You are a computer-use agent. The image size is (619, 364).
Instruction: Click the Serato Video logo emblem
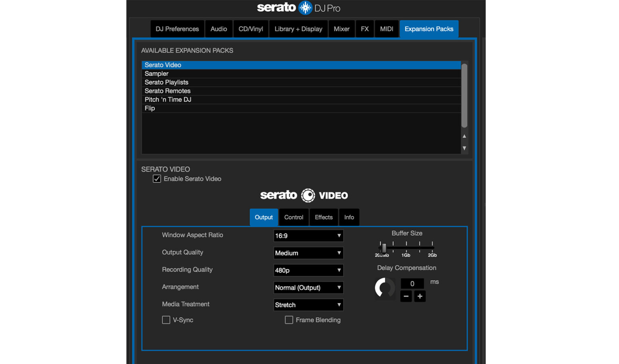[x=307, y=195]
